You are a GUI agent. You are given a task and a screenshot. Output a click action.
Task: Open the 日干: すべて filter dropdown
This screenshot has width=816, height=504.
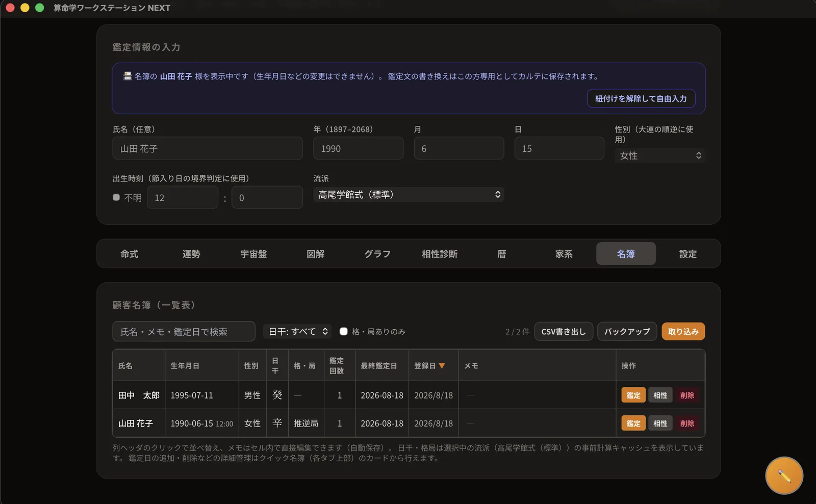[297, 331]
